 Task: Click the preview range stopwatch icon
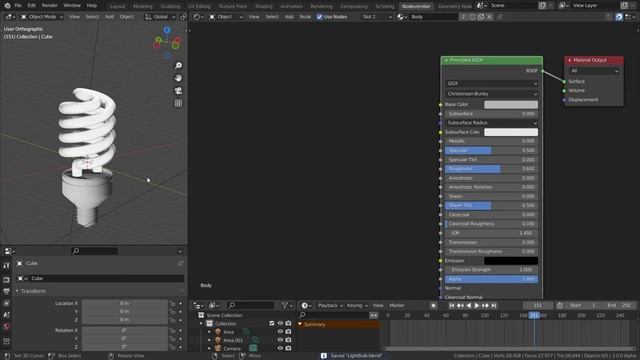point(560,305)
